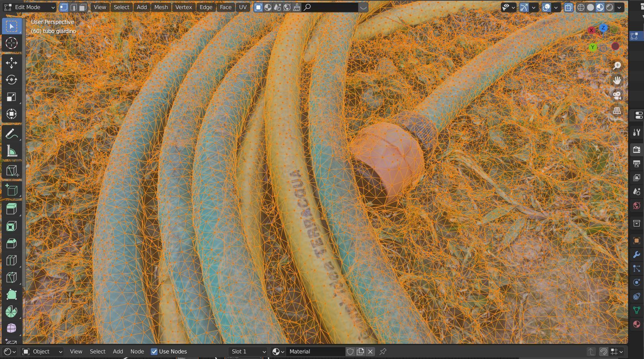Select the Scale tool
This screenshot has width=644, height=359.
[12, 97]
